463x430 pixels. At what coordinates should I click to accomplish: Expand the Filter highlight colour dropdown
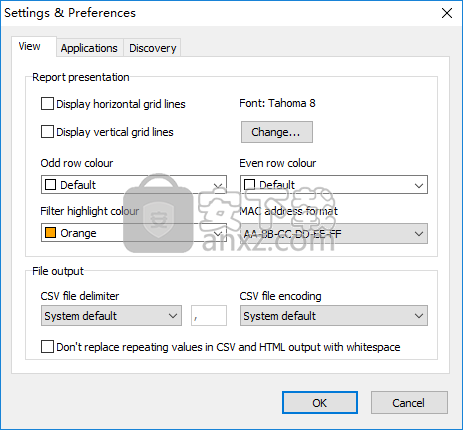134,233
